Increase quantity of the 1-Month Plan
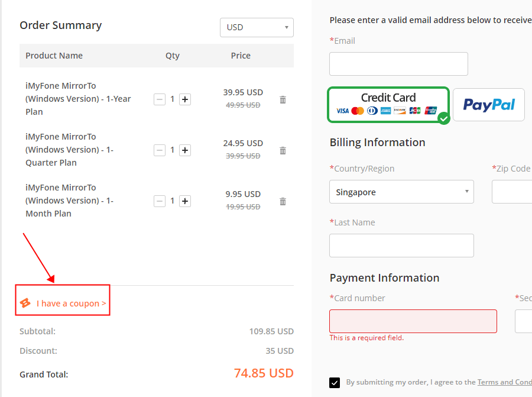The height and width of the screenshot is (397, 532). [185, 201]
